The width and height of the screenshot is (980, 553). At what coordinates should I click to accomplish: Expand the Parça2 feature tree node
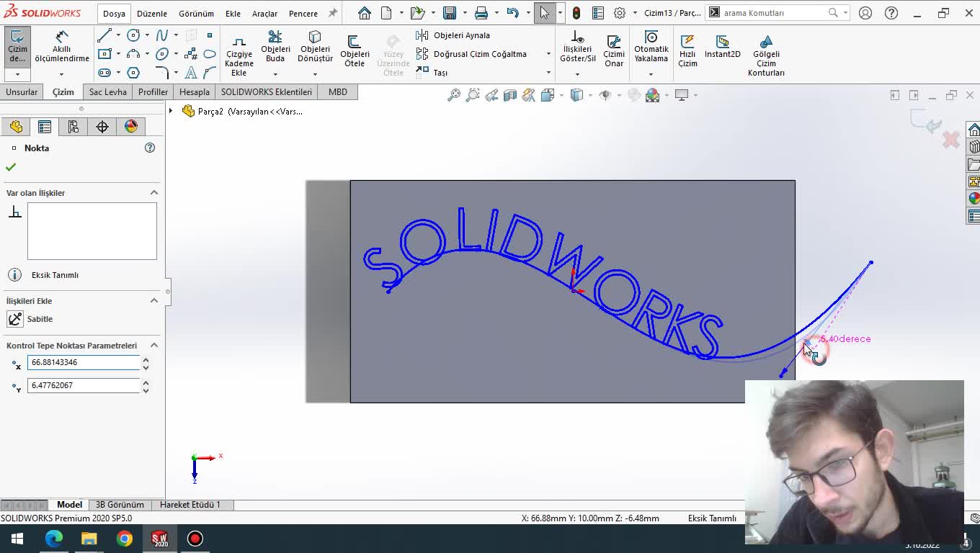tap(171, 111)
